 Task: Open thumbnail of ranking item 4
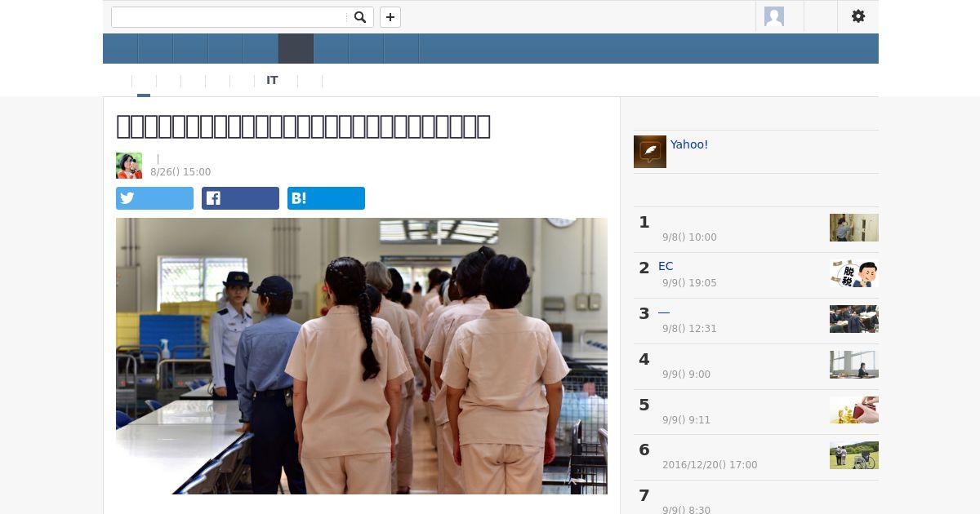click(x=854, y=365)
